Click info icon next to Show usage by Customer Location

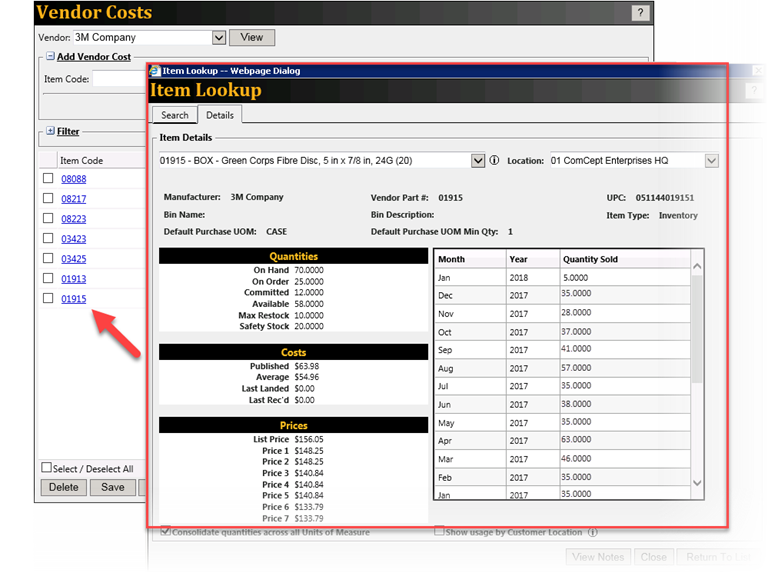(x=593, y=532)
